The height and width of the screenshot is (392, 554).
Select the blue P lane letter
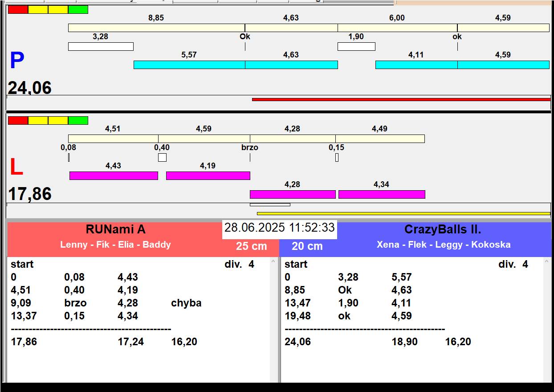[17, 61]
